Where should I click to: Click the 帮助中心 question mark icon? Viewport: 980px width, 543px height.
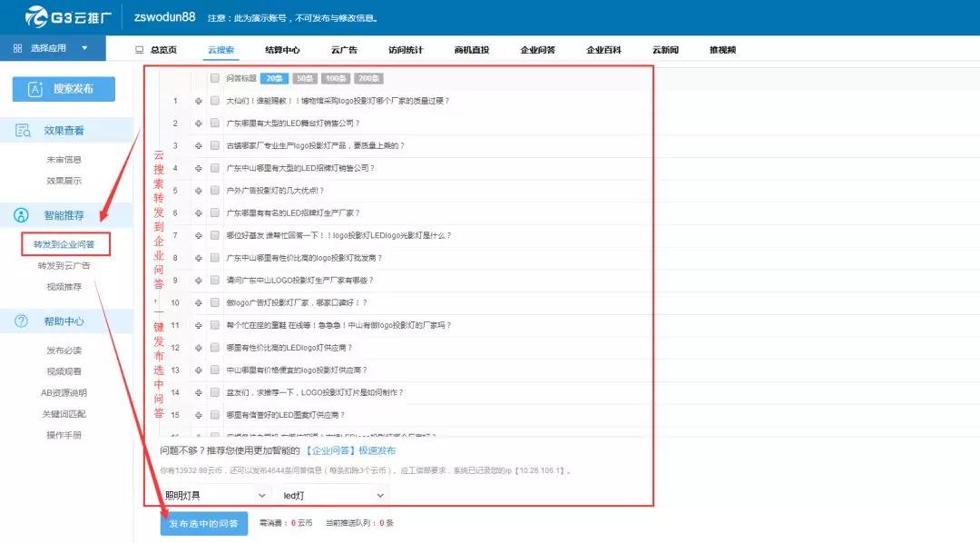pyautogui.click(x=22, y=321)
